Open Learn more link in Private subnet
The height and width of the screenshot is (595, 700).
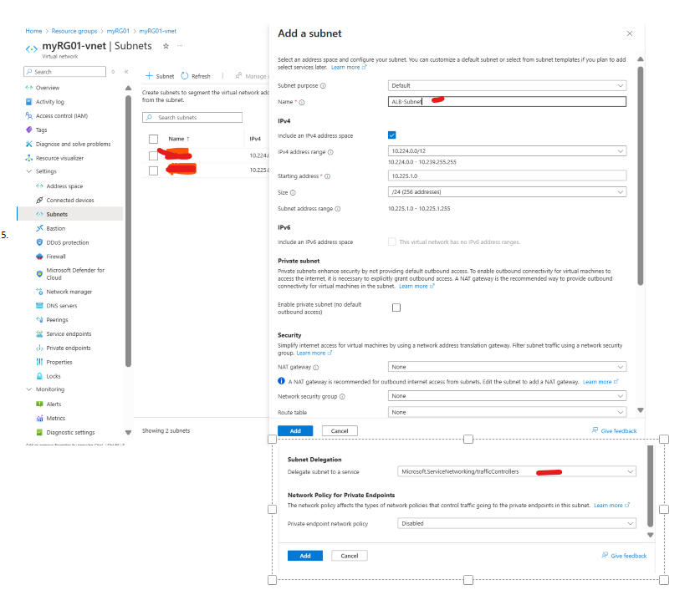point(416,287)
